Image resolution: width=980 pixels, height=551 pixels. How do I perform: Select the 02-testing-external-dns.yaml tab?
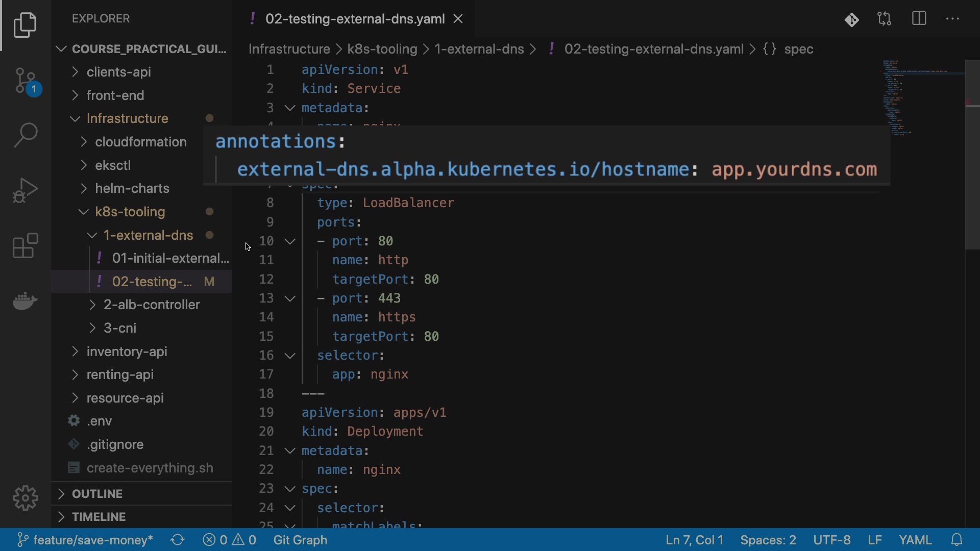tap(354, 19)
